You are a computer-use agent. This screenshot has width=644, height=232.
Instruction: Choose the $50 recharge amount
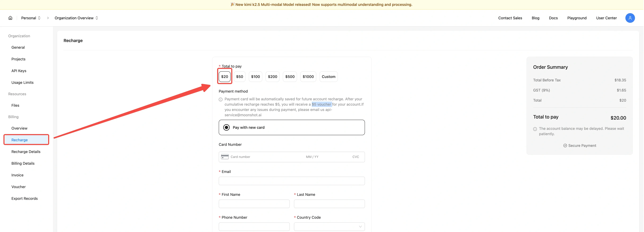coord(239,77)
